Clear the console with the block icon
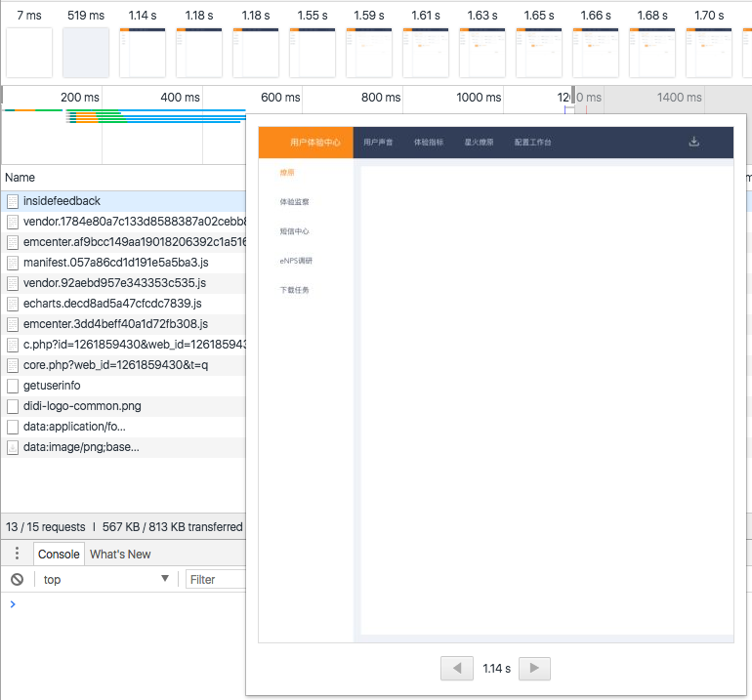This screenshot has width=752, height=700. pyautogui.click(x=17, y=579)
